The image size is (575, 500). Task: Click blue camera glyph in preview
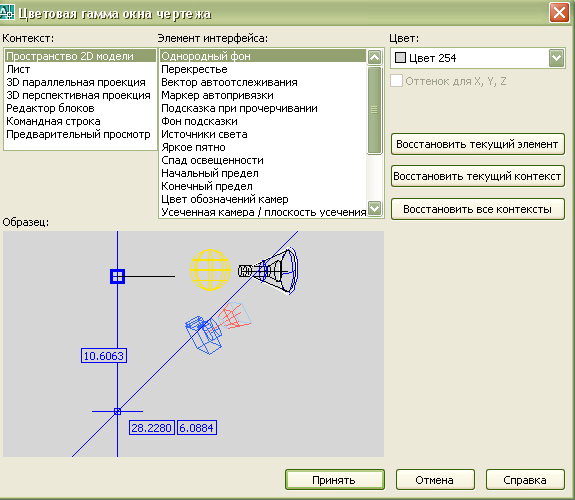click(x=204, y=335)
